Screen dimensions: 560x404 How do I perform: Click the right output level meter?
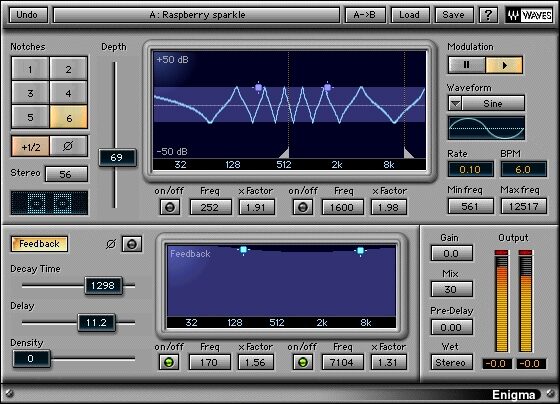pyautogui.click(x=526, y=301)
